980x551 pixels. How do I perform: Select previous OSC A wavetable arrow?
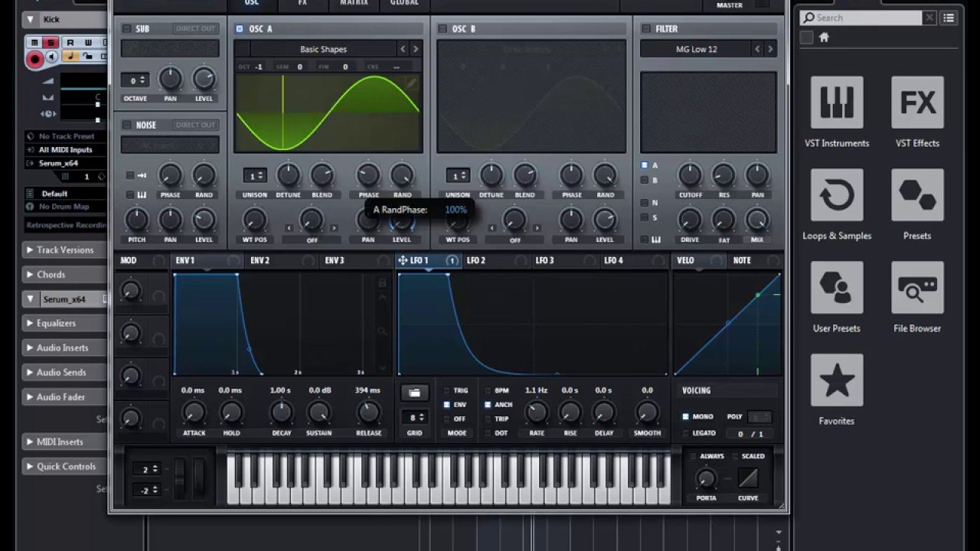point(403,49)
